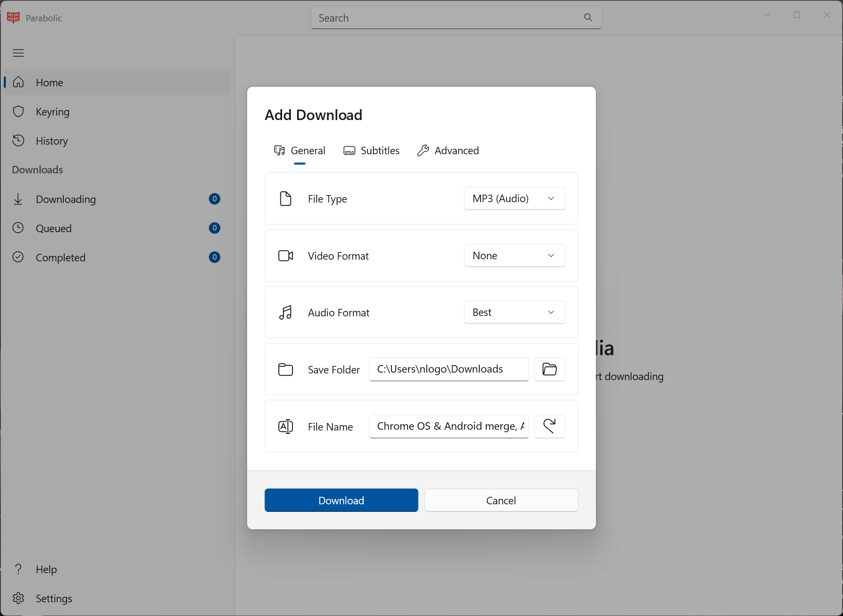Click the hamburger menu icon
843x616 pixels.
pos(18,53)
